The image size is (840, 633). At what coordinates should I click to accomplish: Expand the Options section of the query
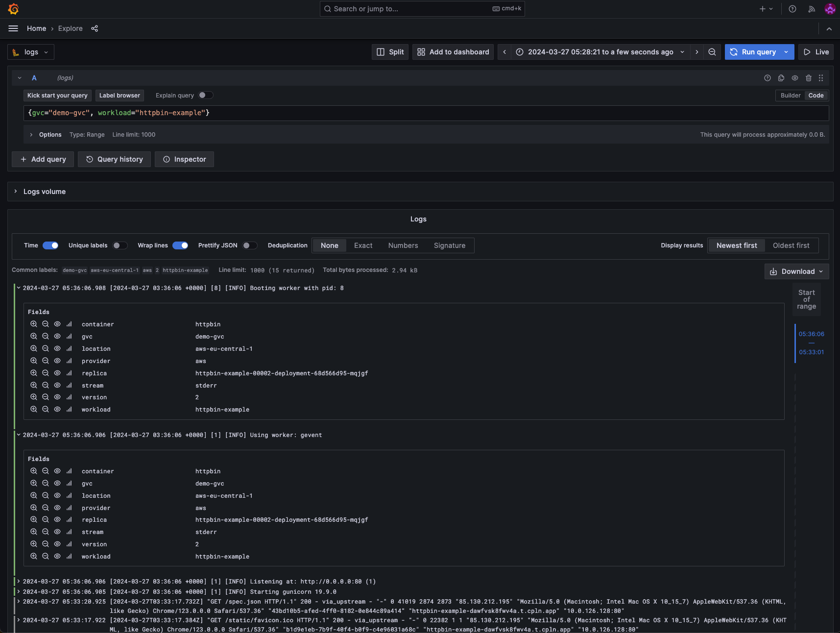[x=46, y=135]
